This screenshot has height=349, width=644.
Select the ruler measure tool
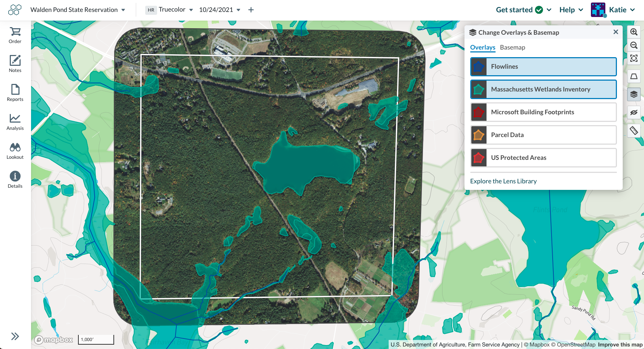point(634,131)
